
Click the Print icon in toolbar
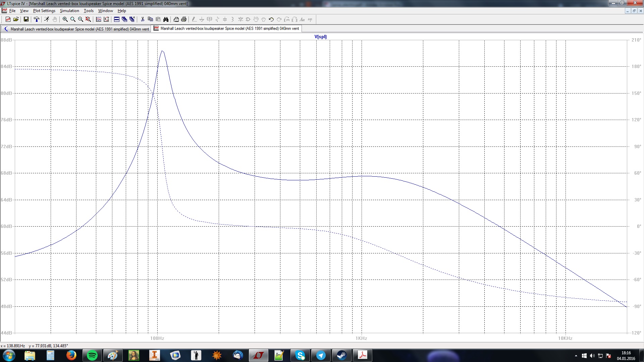point(184,19)
